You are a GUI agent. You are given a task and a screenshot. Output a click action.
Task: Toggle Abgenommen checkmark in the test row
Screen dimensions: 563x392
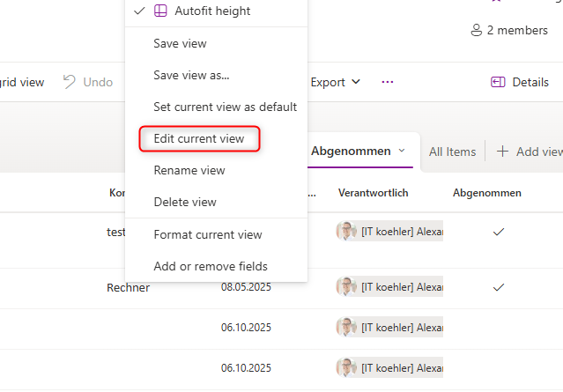499,231
